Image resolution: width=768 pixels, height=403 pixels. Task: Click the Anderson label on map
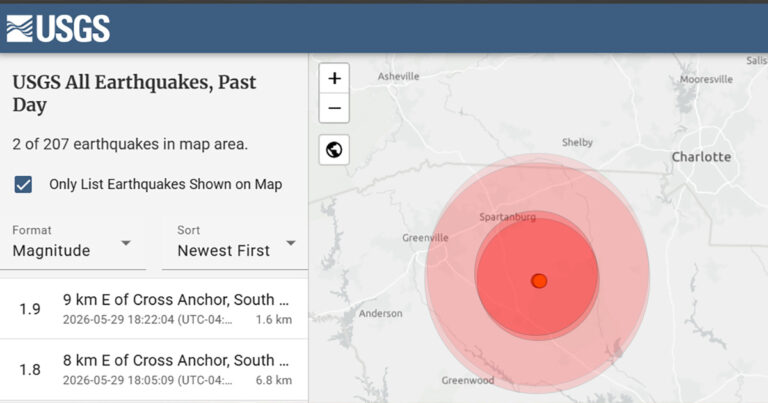click(380, 313)
